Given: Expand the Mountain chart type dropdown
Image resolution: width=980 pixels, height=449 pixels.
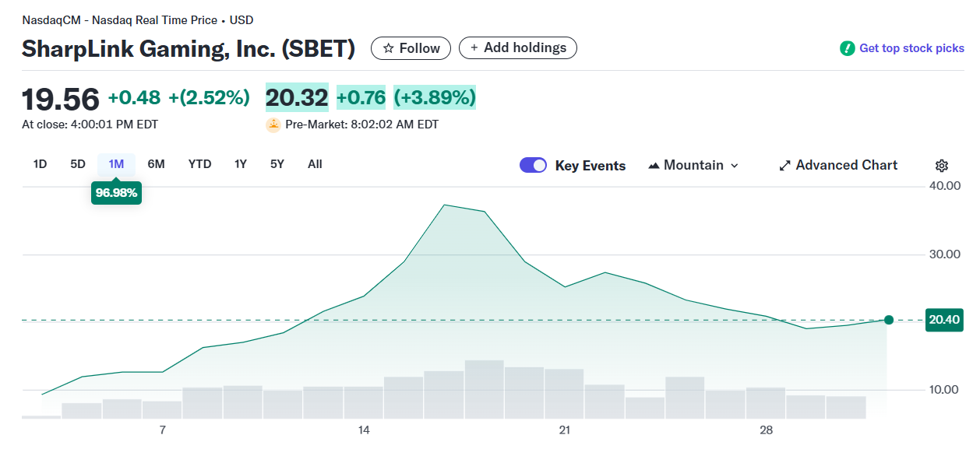Looking at the screenshot, I should (693, 165).
